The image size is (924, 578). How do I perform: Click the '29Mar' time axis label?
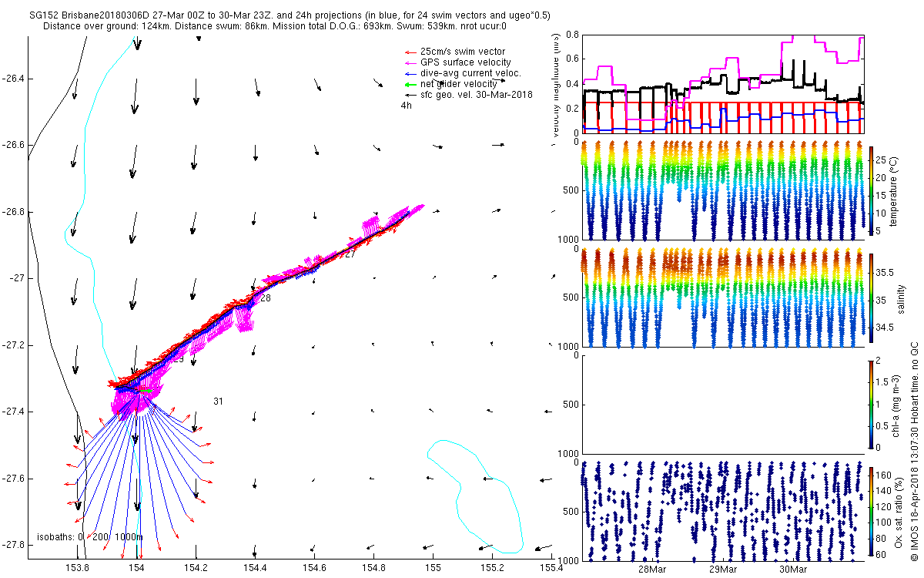(x=724, y=570)
